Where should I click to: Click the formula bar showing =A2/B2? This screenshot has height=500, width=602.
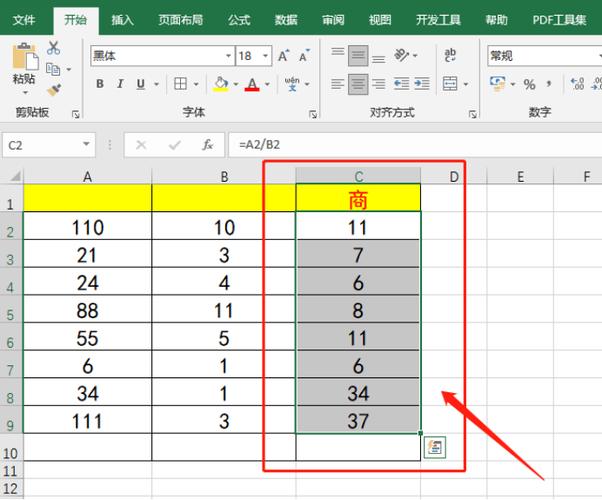pyautogui.click(x=415, y=145)
